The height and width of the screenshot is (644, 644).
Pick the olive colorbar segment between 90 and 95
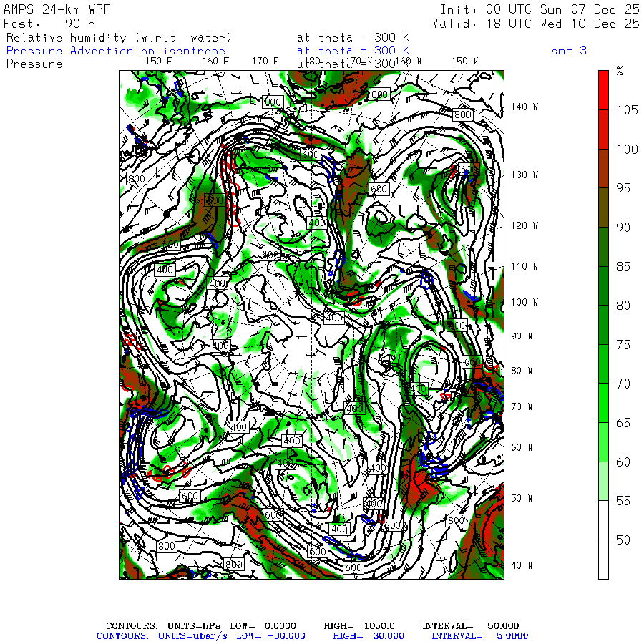point(604,208)
